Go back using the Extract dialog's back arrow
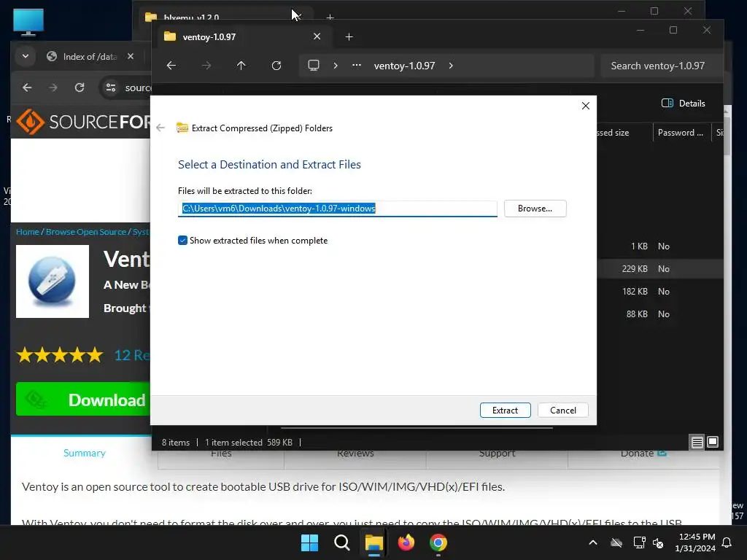This screenshot has height=560, width=747. click(x=160, y=128)
